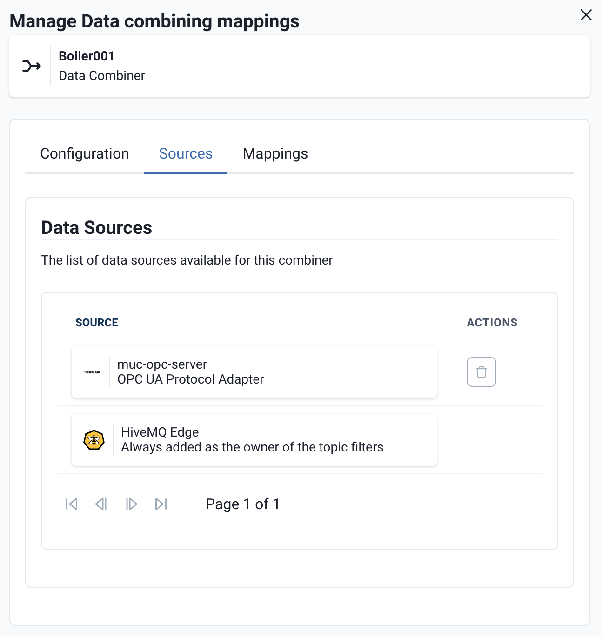Click the HiveMQ Edge bee logo
This screenshot has width=602, height=636.
point(93,440)
